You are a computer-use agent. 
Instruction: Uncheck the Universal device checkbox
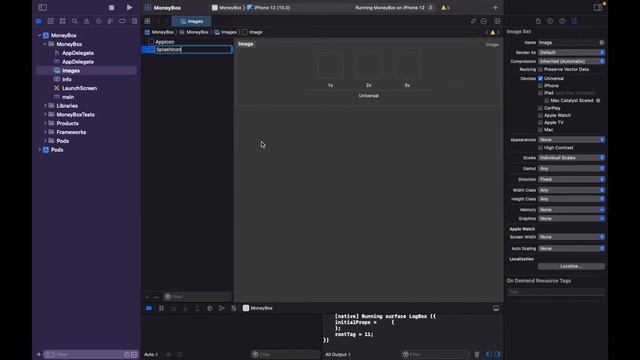coord(540,78)
